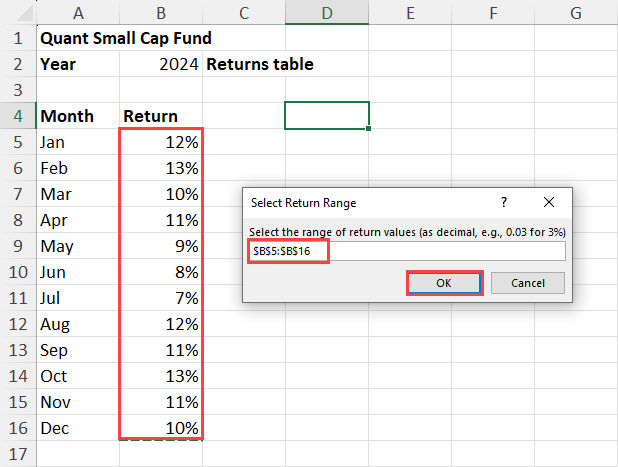Click the Feb cell

tap(78, 168)
